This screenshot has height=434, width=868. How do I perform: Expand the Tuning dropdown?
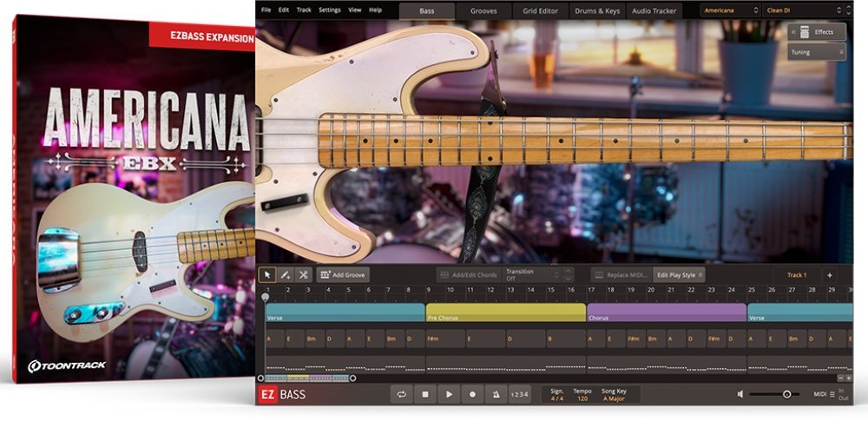coord(817,52)
